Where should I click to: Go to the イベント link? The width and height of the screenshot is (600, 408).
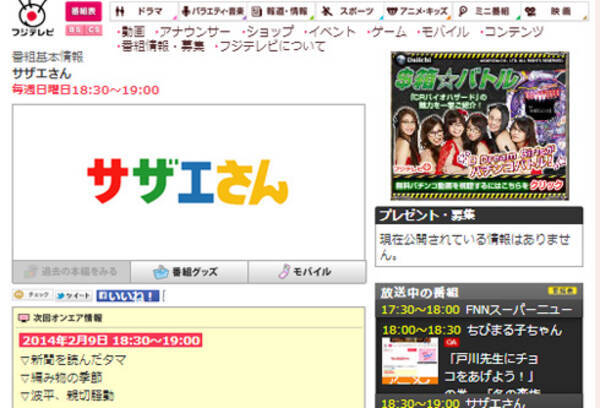tap(332, 32)
